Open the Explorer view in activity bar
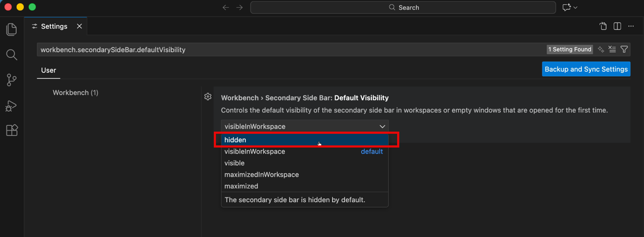Image resolution: width=644 pixels, height=237 pixels. (x=12, y=29)
